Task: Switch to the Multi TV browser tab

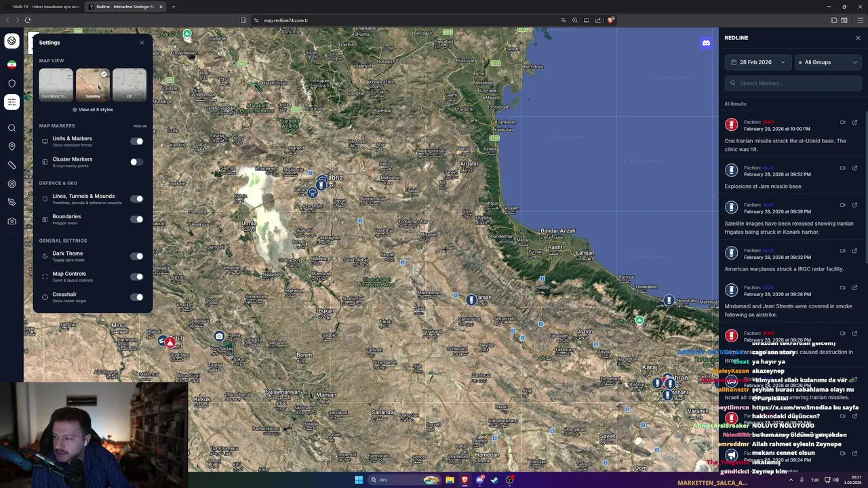Action: [x=43, y=7]
